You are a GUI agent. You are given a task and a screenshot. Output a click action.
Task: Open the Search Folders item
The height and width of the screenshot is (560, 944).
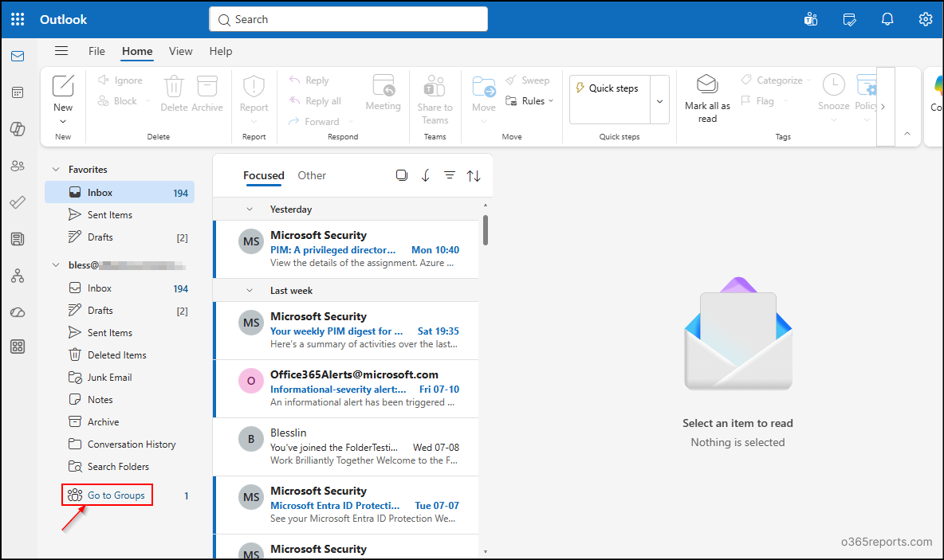pyautogui.click(x=120, y=466)
